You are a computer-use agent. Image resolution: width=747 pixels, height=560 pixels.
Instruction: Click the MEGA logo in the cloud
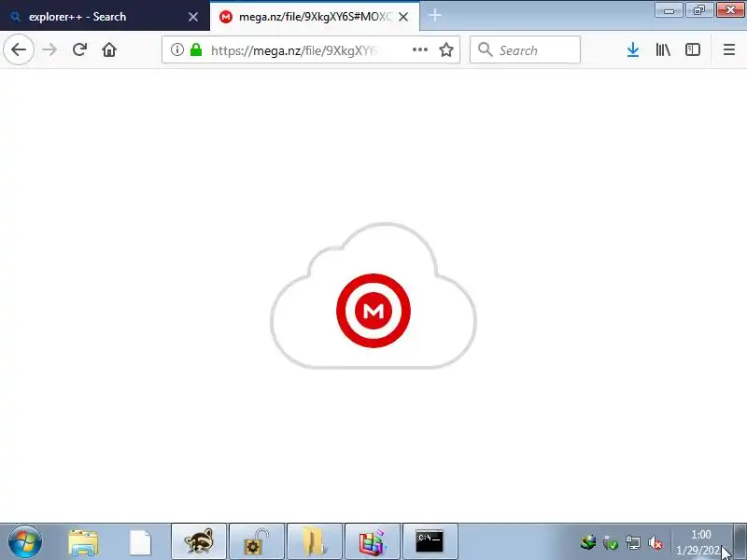(x=373, y=311)
